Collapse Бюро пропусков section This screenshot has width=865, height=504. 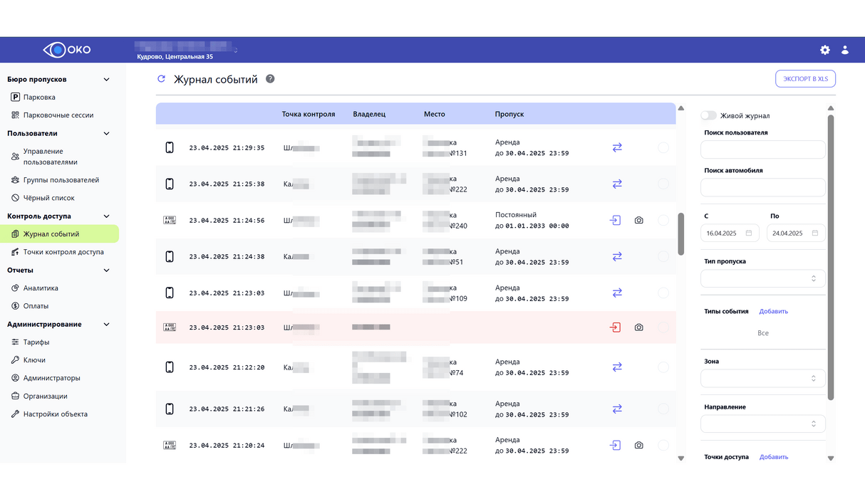(x=107, y=80)
